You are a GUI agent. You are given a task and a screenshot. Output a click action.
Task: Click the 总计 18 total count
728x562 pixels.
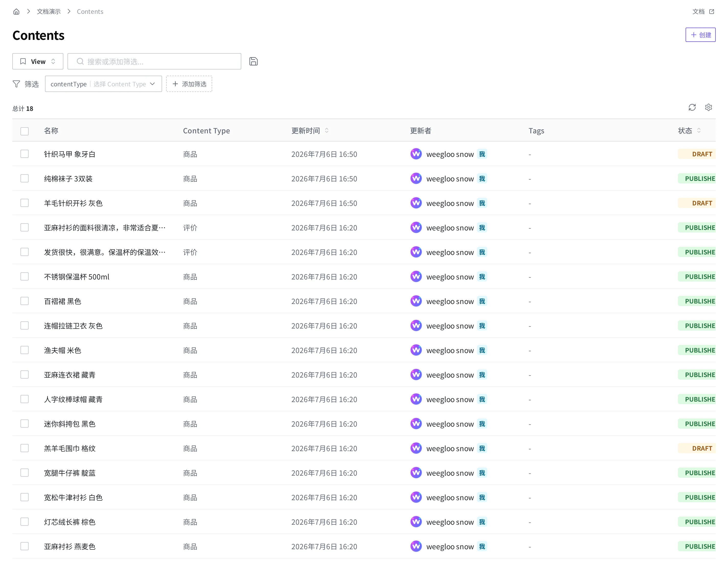coord(23,109)
